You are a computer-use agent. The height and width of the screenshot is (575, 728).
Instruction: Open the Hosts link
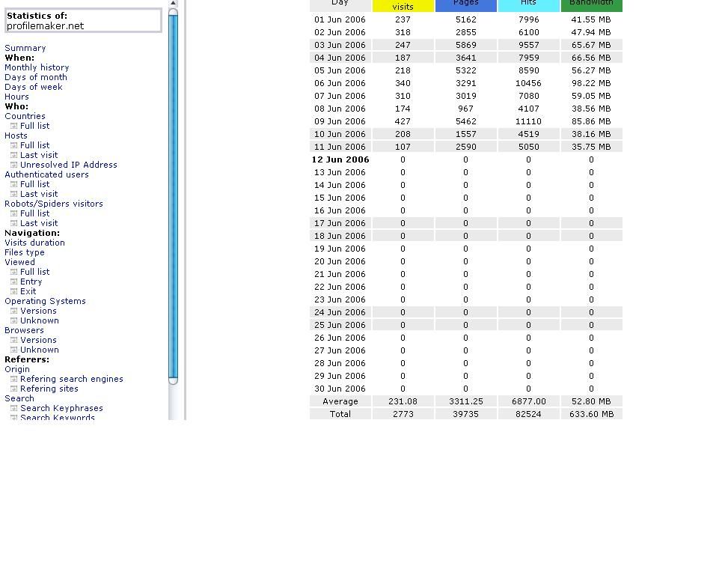(16, 136)
